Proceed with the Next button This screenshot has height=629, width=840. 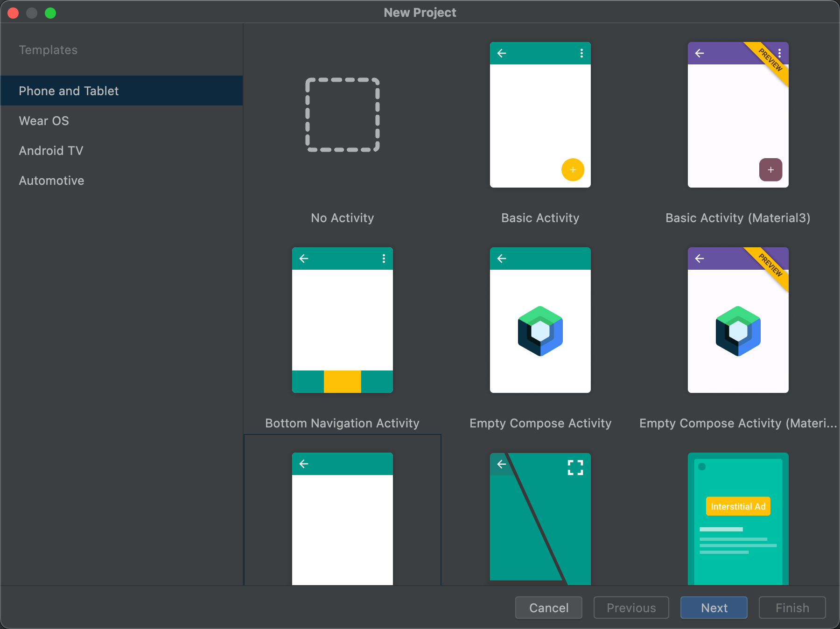714,608
